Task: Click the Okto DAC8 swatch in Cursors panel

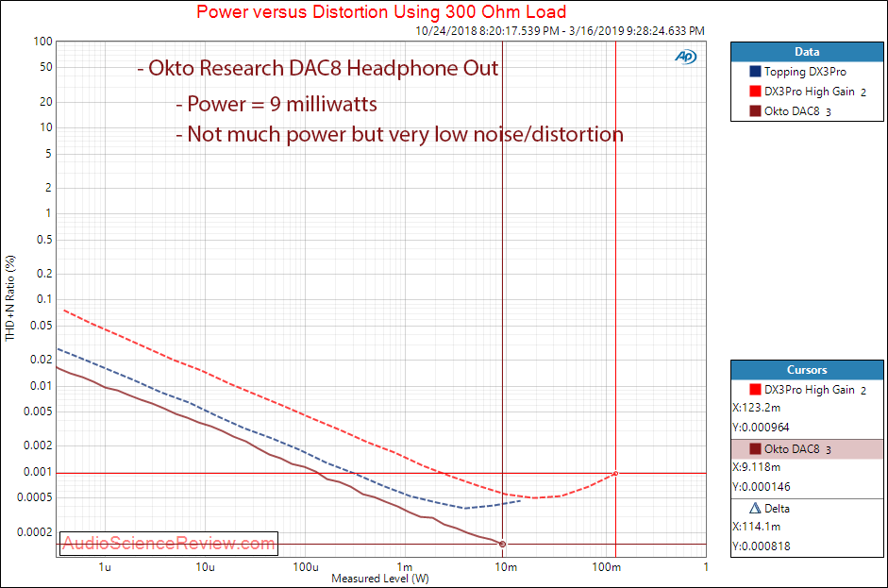Action: point(755,448)
